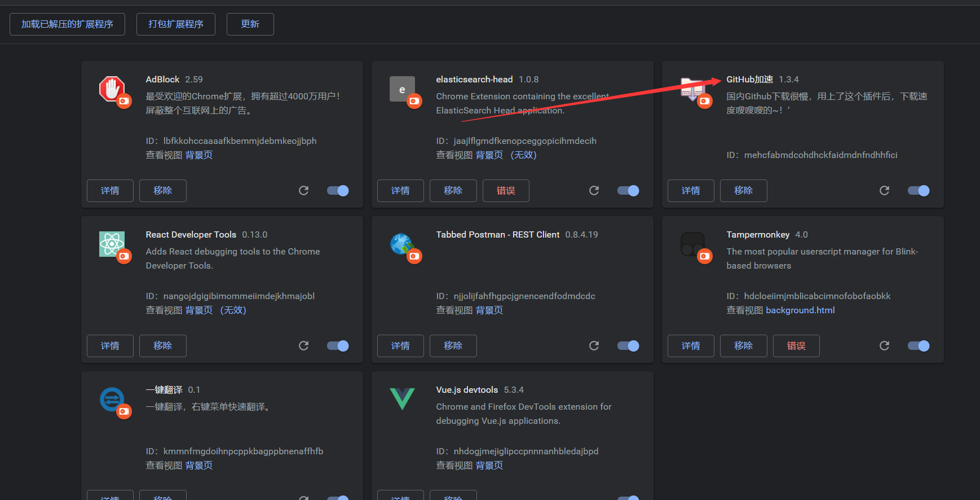
Task: Open 详情 for React Developer Tools
Action: click(110, 346)
